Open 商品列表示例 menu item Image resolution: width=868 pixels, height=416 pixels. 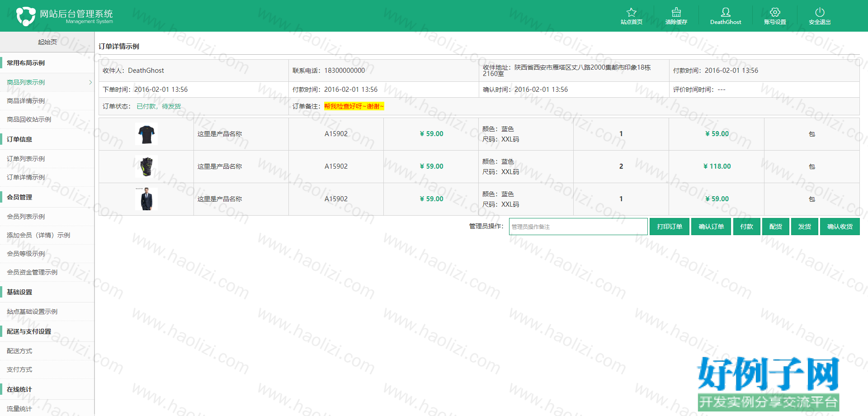tap(26, 82)
